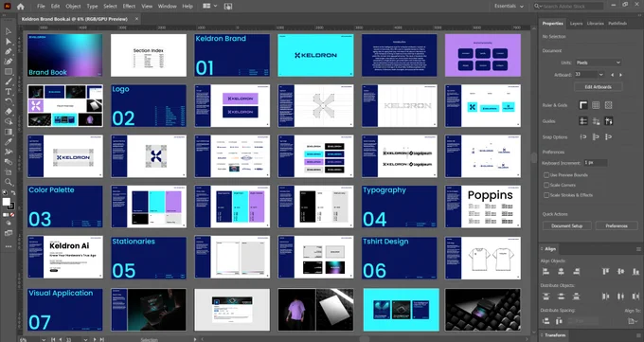The width and height of the screenshot is (644, 342).
Task: Click the Edit Artboards button
Action: point(598,87)
